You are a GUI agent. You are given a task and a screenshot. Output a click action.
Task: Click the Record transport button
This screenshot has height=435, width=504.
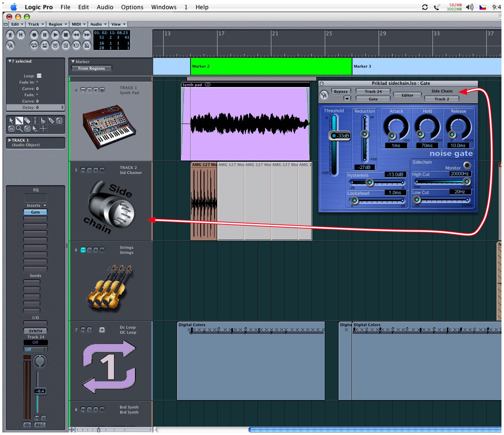[34, 34]
